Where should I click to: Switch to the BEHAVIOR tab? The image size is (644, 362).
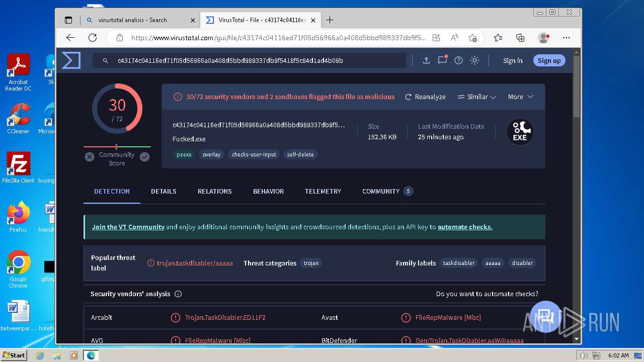tap(268, 191)
